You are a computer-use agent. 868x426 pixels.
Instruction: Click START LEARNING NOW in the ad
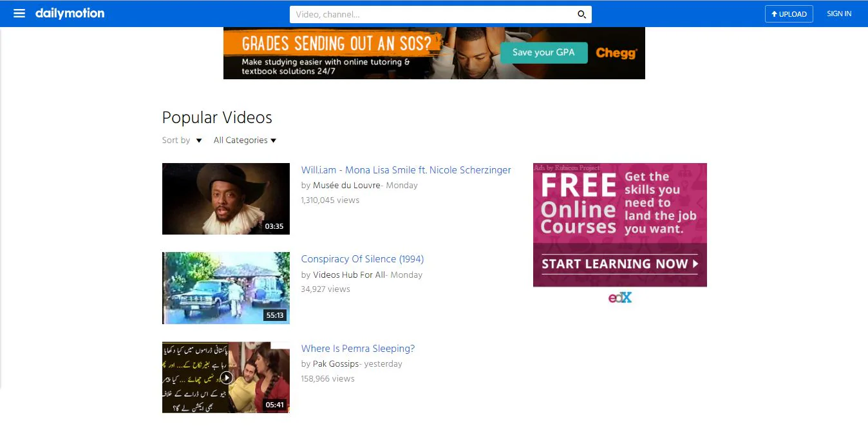[620, 264]
